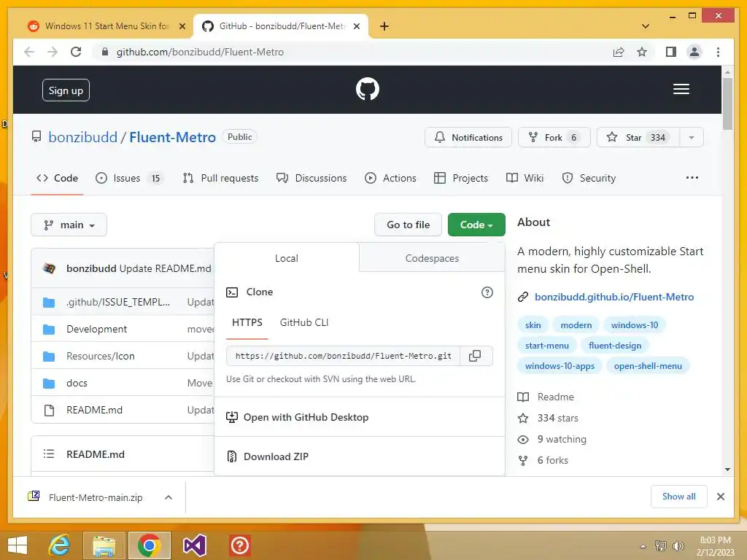Switch to the Codespaces tab

click(432, 258)
